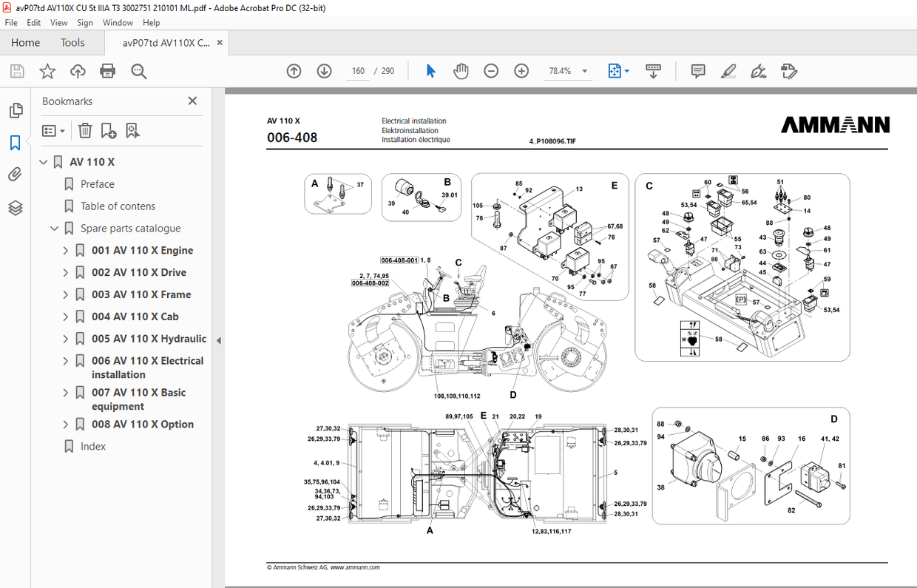Select the arrow Selection tool
Viewport: 917px width, 588px height.
430,70
